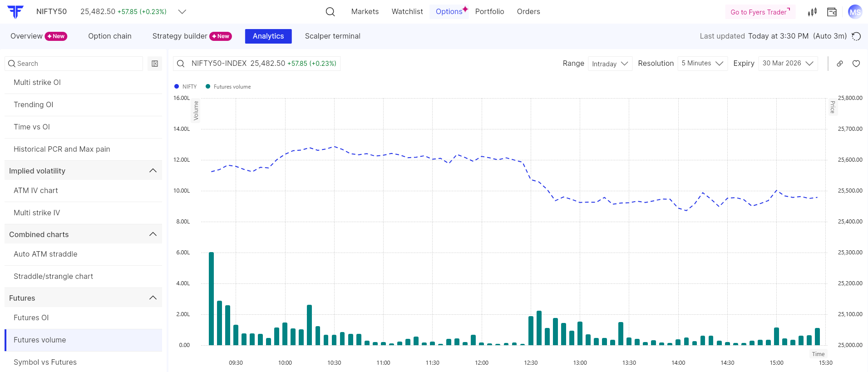Open the Futures OI chart

tap(31, 317)
